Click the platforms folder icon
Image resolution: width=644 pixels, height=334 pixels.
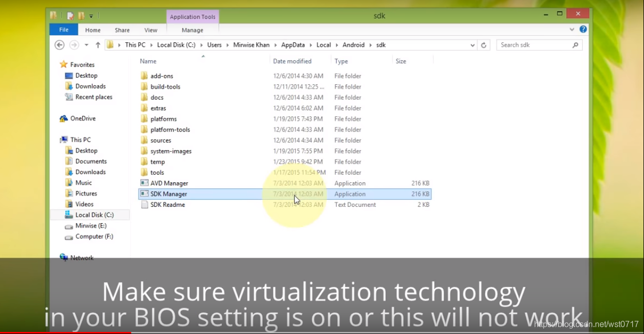tap(144, 119)
